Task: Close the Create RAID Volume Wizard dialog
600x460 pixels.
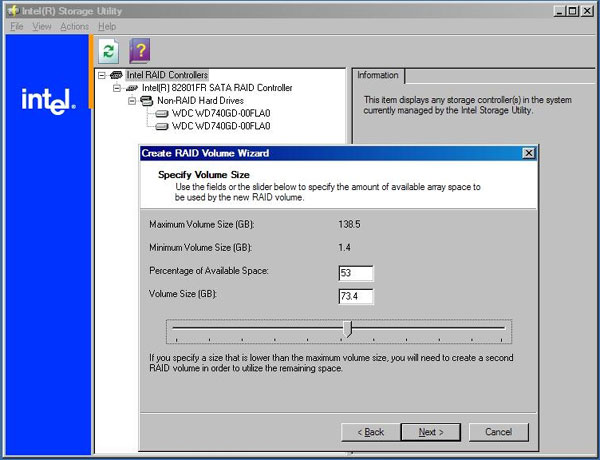Action: [528, 153]
